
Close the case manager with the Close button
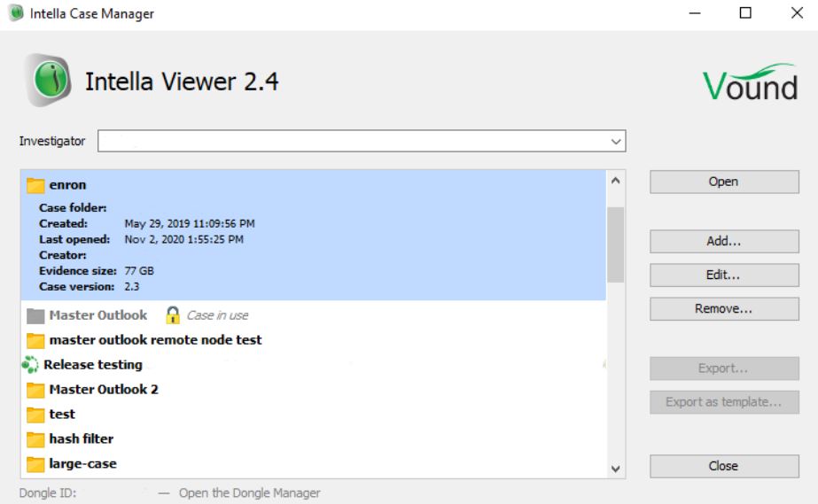(x=724, y=467)
